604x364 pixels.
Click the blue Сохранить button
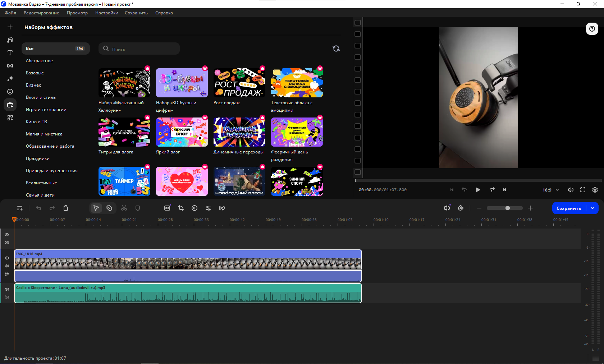pyautogui.click(x=568, y=208)
